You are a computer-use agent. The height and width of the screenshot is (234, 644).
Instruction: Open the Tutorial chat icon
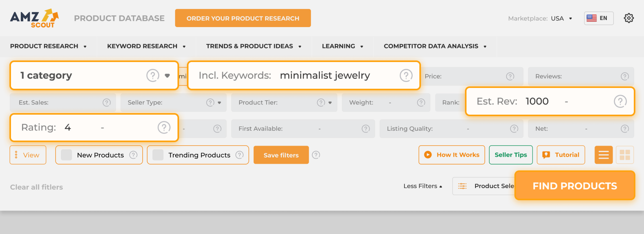point(546,155)
